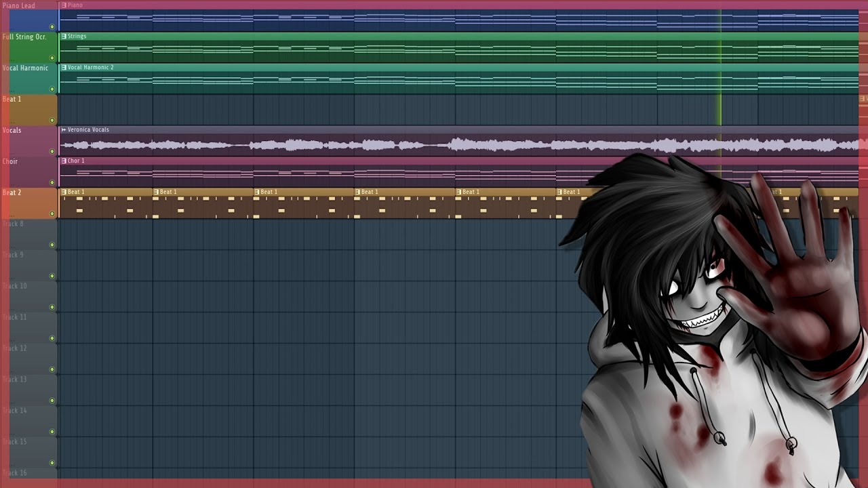Select the Beat 1 track header
Screen dimensions: 868x488
[x=29, y=110]
